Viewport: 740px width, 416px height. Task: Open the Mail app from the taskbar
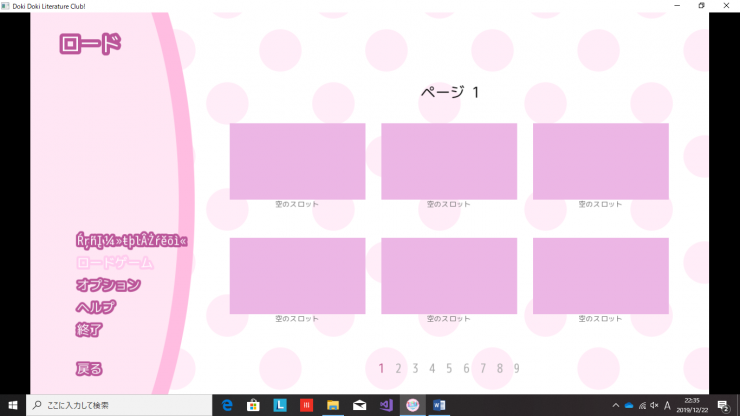pyautogui.click(x=359, y=405)
